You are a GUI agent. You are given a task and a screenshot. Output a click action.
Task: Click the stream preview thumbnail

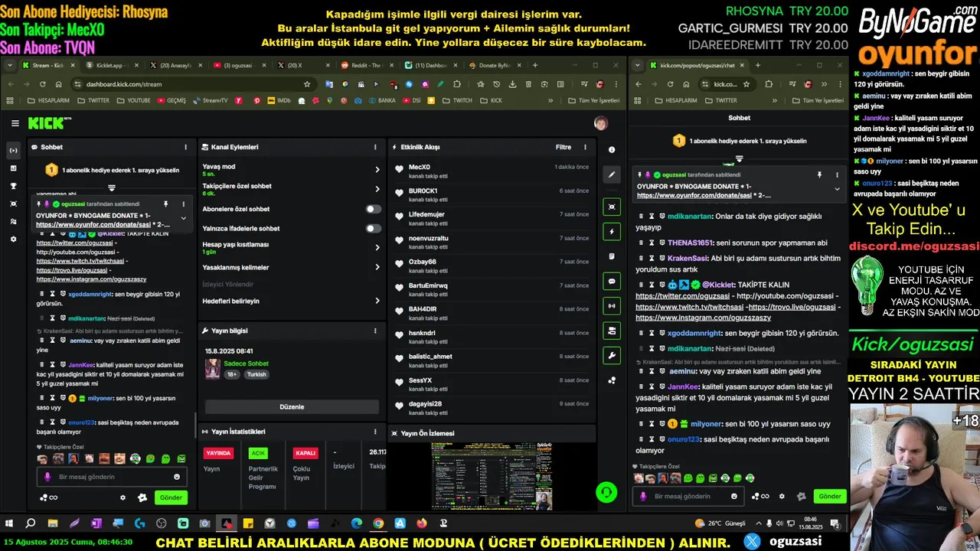tap(492, 476)
